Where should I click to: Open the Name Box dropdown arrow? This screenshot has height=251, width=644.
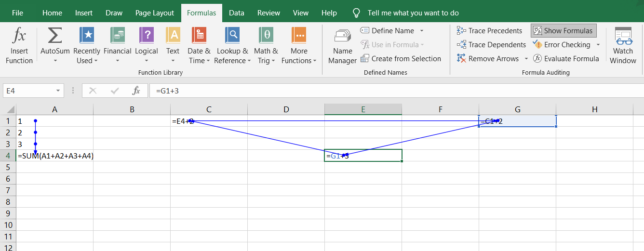[x=58, y=91]
